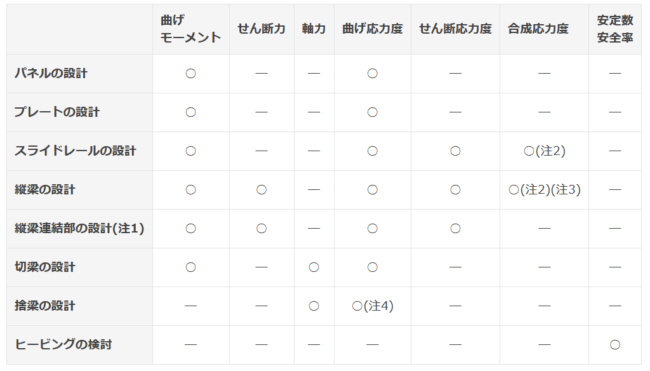Screen dimensions: 650x371
Task: Select the 捨梁の設計 row label
Action: [x=45, y=306]
